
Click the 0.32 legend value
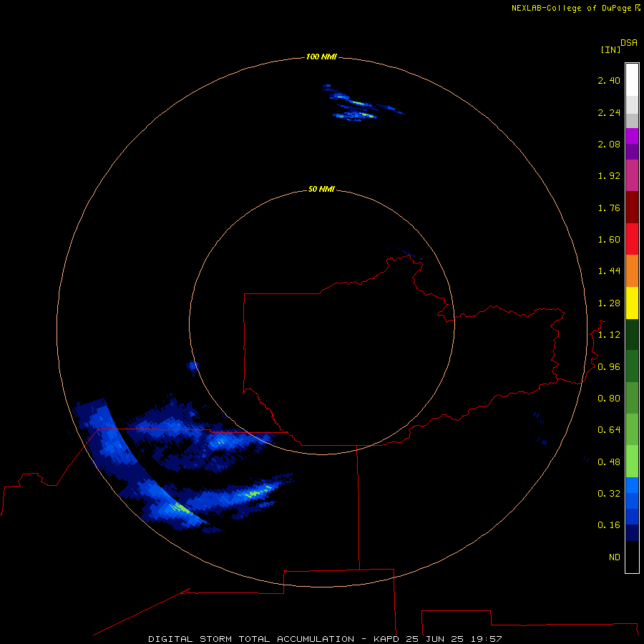click(x=609, y=493)
